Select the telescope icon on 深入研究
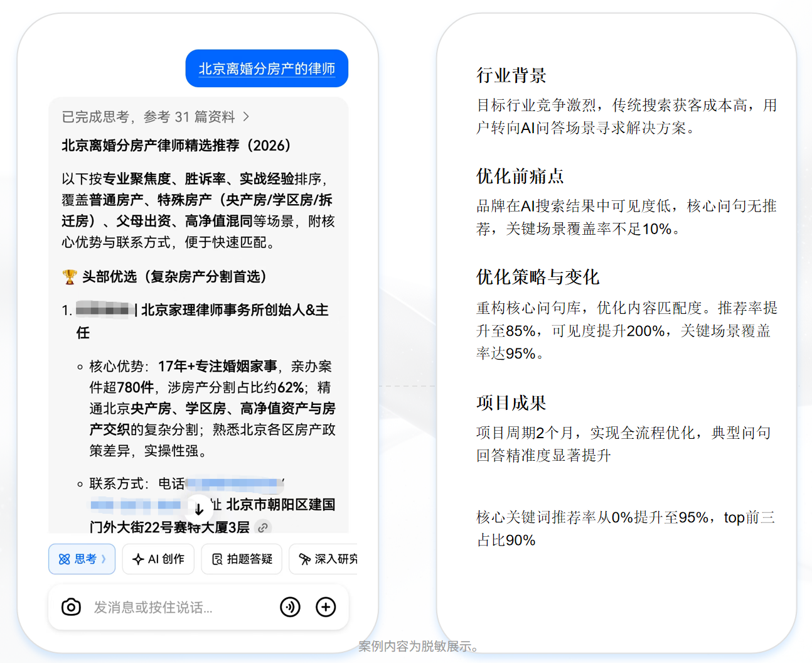 (304, 559)
